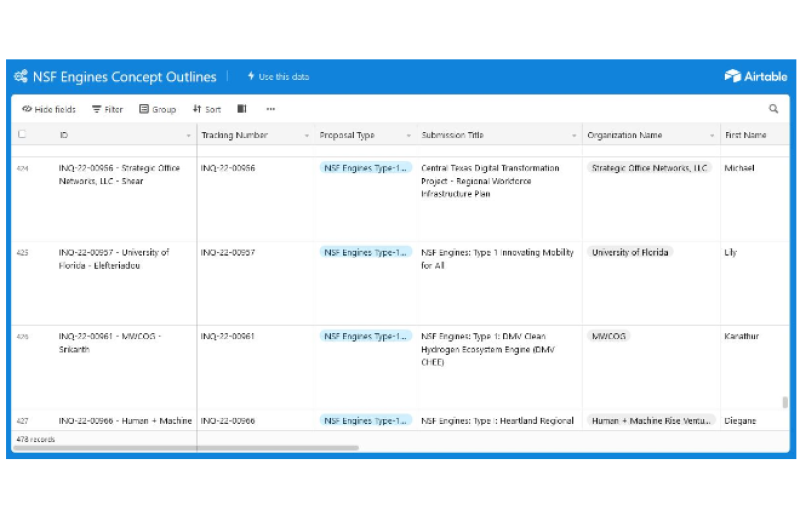
Task: Select row number 425
Action: [x=22, y=253]
